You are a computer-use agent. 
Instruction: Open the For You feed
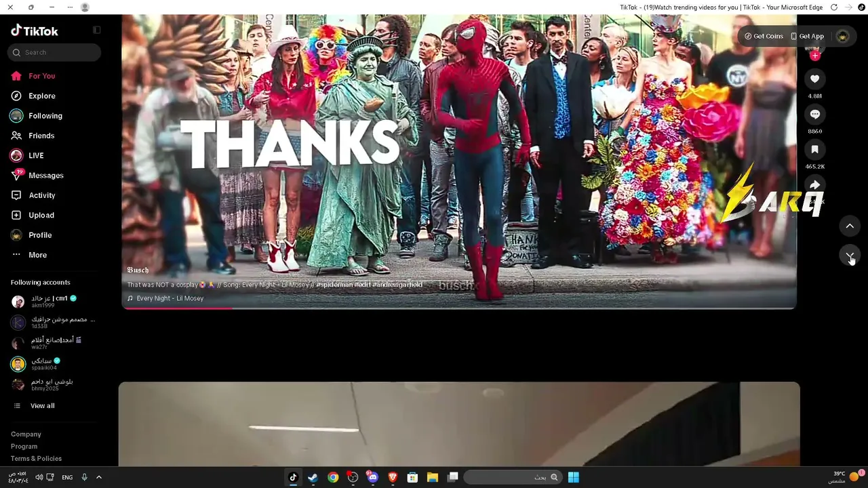pos(33,76)
